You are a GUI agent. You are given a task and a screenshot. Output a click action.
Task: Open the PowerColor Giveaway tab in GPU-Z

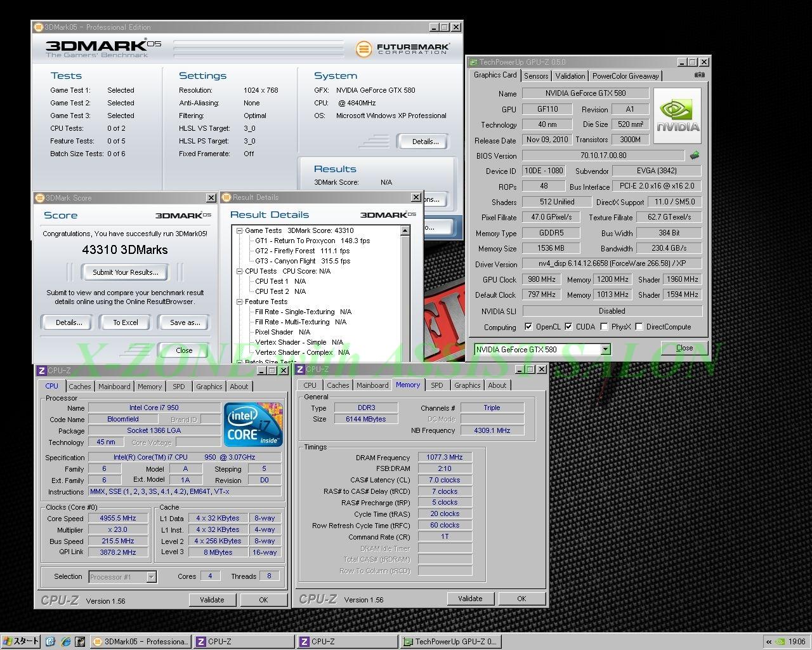625,76
